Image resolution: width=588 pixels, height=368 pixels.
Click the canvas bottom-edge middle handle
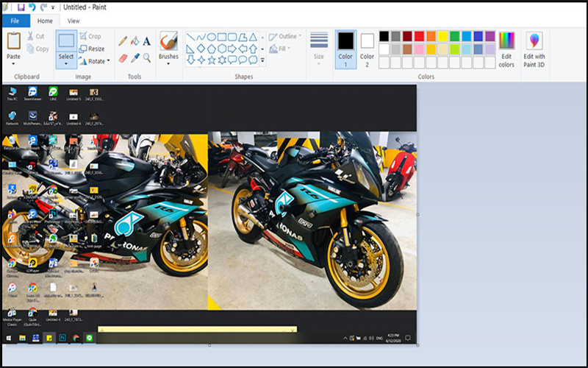point(209,345)
